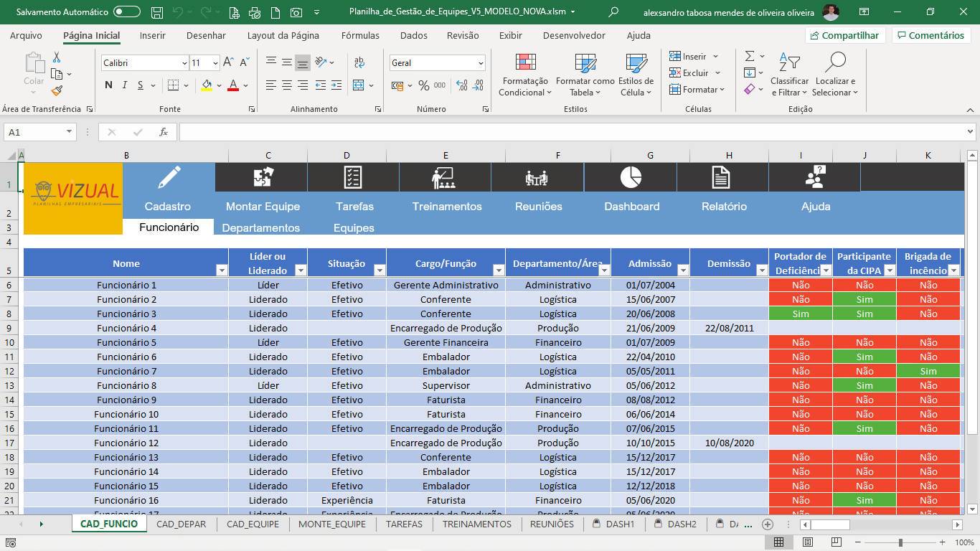The image size is (980, 551).
Task: Open the Situação column filter dropdown
Action: [380, 270]
